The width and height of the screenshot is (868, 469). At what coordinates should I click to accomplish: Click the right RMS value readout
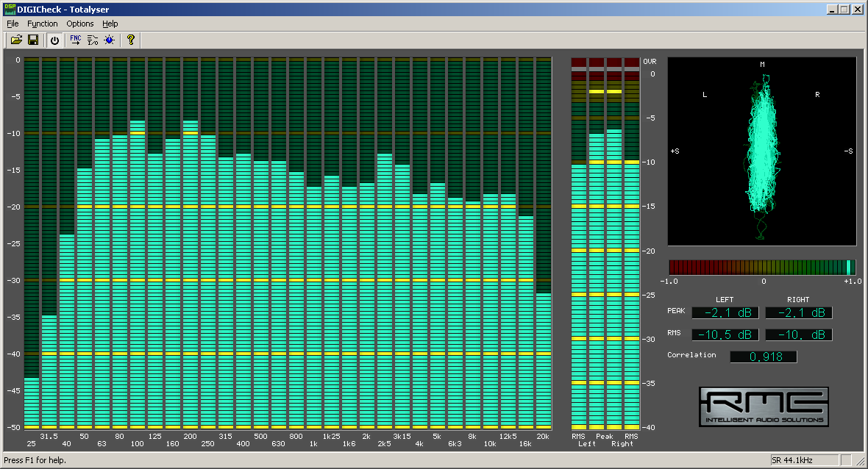tap(799, 334)
